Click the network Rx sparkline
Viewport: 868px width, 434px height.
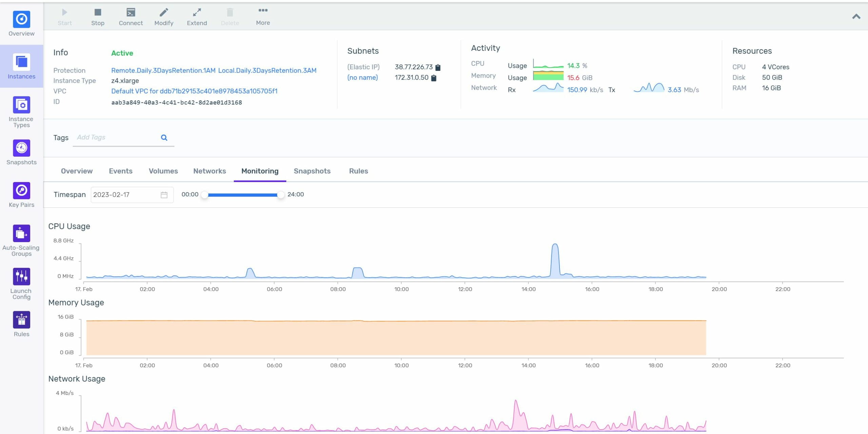[x=548, y=87]
